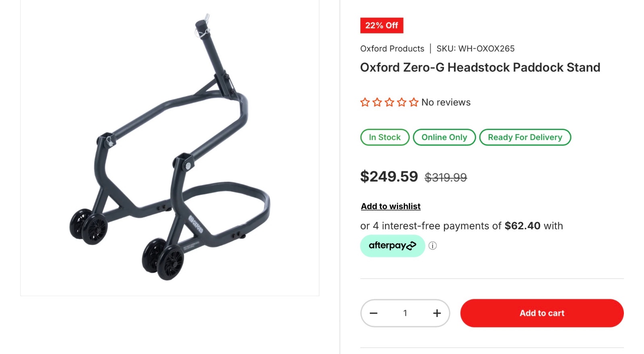This screenshot has height=354, width=644.
Task: Click the second rating star
Action: tap(377, 102)
